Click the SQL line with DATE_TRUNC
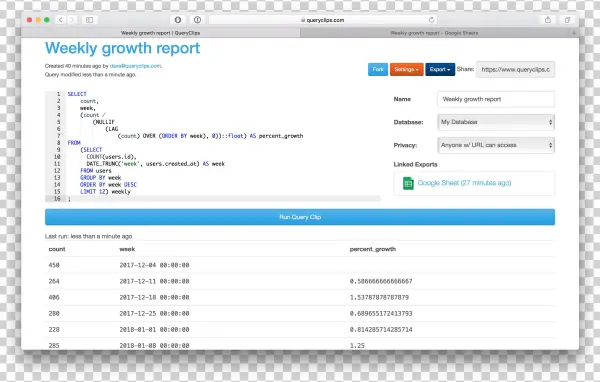This screenshot has width=600, height=382. 155,164
